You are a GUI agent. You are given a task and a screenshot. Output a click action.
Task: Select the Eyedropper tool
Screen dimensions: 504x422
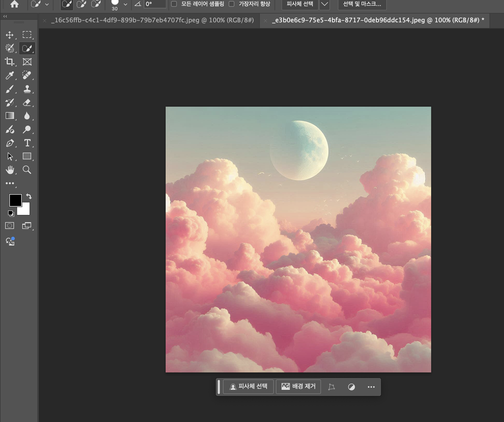coord(10,75)
